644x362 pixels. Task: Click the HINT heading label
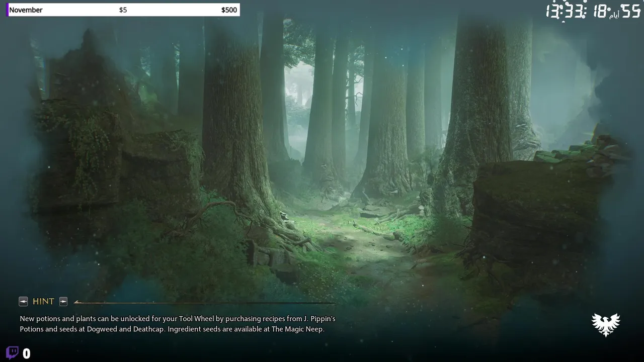click(43, 302)
